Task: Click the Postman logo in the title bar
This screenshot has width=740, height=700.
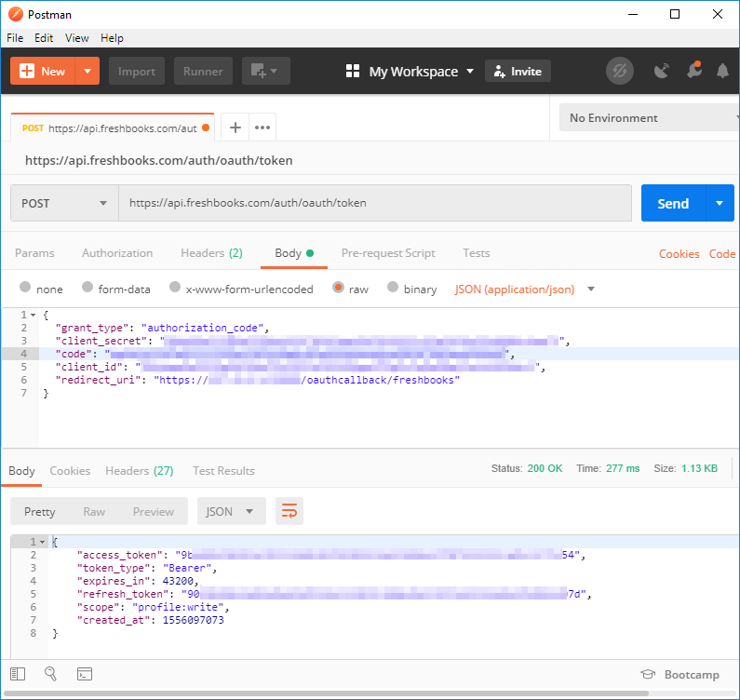Action: tap(16, 14)
